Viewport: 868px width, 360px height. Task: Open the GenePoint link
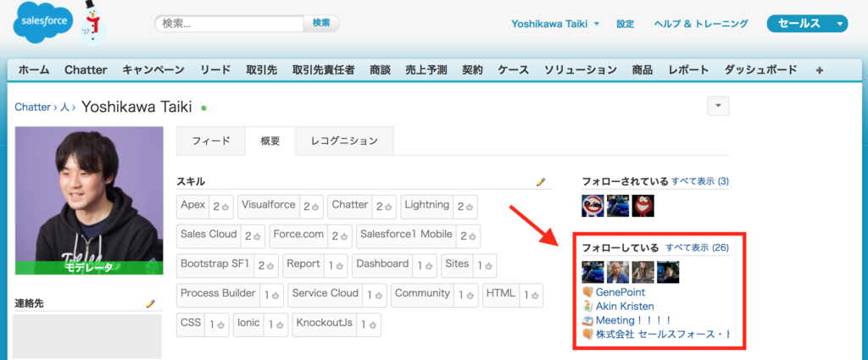pyautogui.click(x=620, y=292)
